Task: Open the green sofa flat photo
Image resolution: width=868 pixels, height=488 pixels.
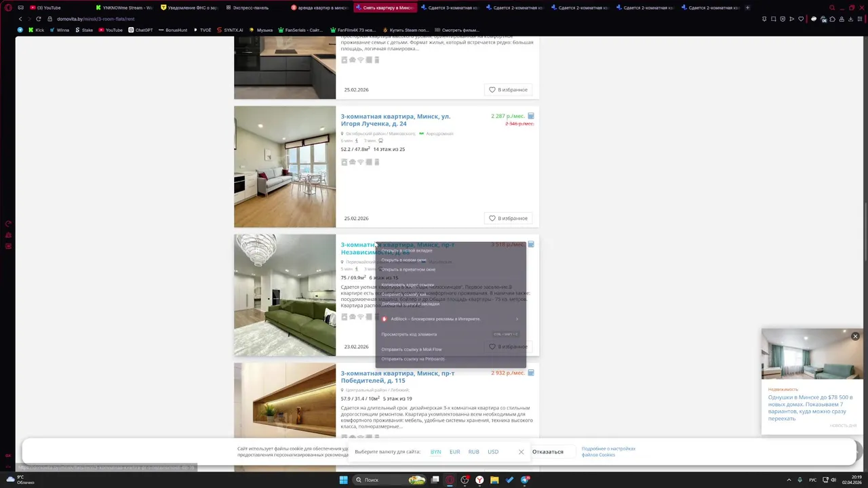Action: pyautogui.click(x=285, y=295)
